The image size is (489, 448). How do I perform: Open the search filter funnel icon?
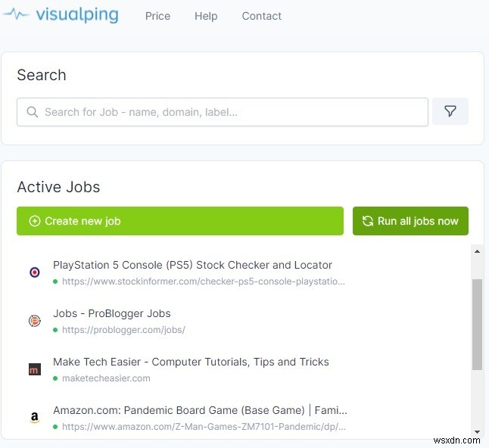450,111
